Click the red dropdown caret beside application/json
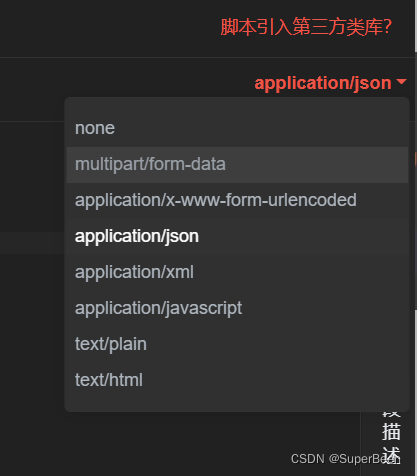 [x=401, y=82]
